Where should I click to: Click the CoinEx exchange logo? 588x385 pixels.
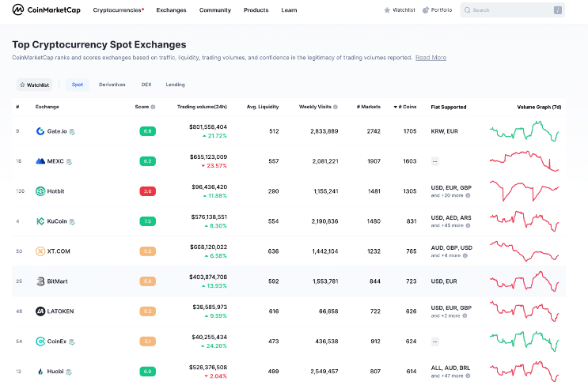[40, 342]
